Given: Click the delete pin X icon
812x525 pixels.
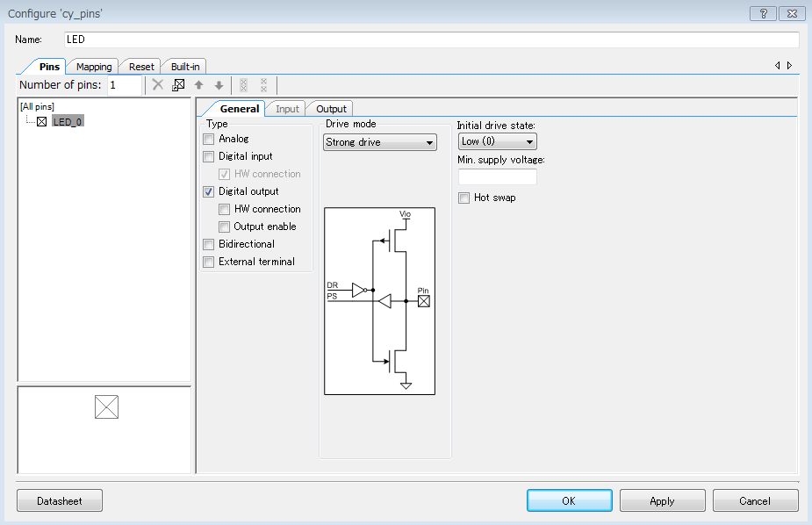Looking at the screenshot, I should (158, 85).
